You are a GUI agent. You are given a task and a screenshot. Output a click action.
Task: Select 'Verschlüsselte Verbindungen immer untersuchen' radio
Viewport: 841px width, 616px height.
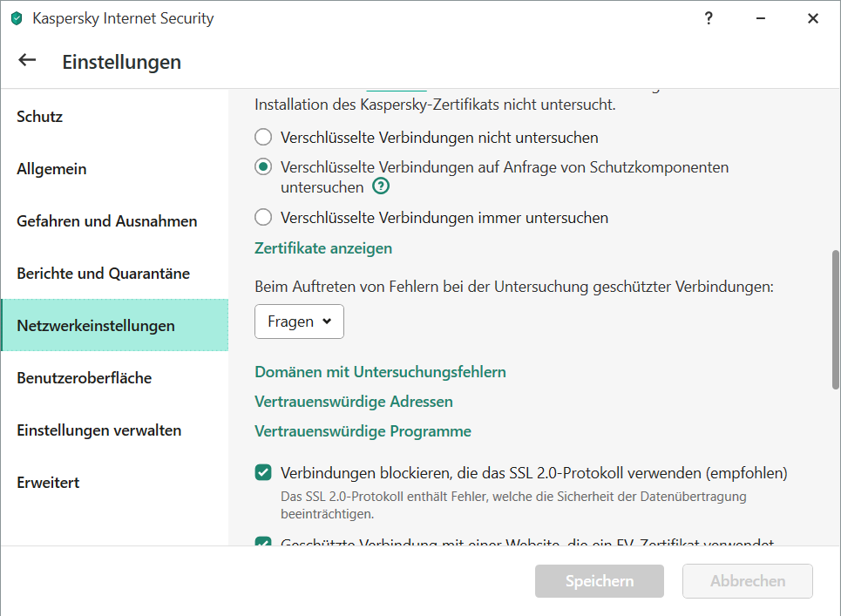[x=263, y=218]
